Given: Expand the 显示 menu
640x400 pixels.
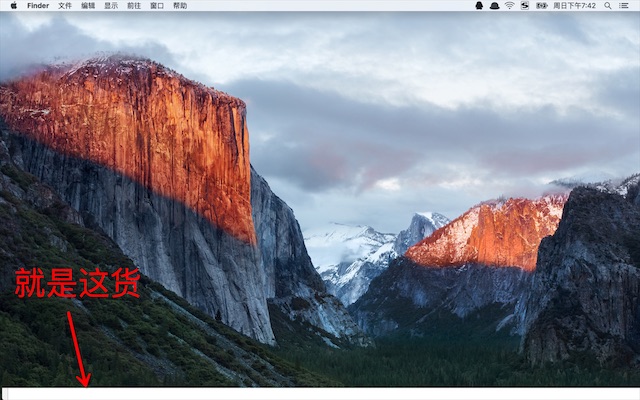Looking at the screenshot, I should (x=111, y=5).
